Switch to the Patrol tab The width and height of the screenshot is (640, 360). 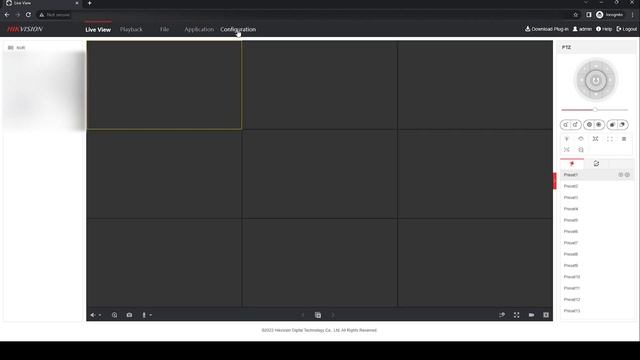click(596, 164)
